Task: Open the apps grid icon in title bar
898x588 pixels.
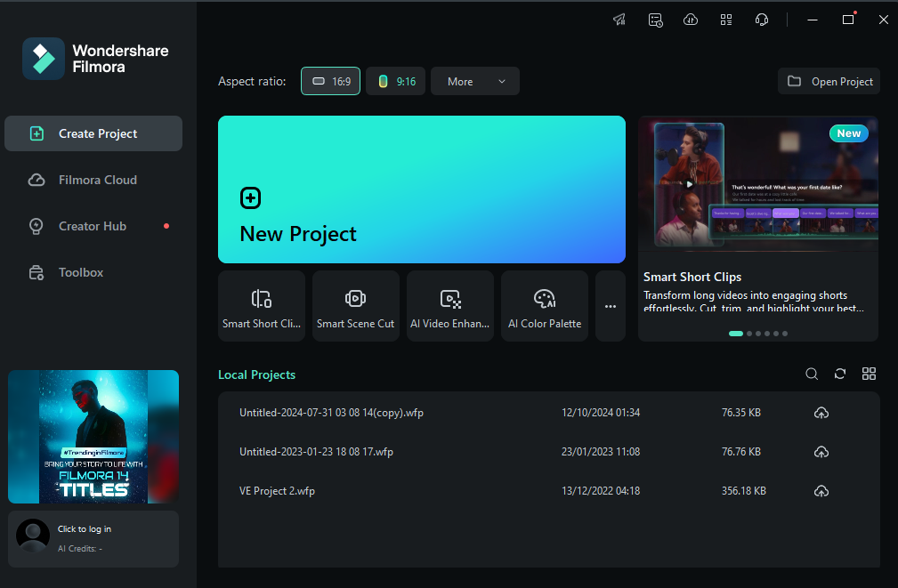Action: coord(726,20)
